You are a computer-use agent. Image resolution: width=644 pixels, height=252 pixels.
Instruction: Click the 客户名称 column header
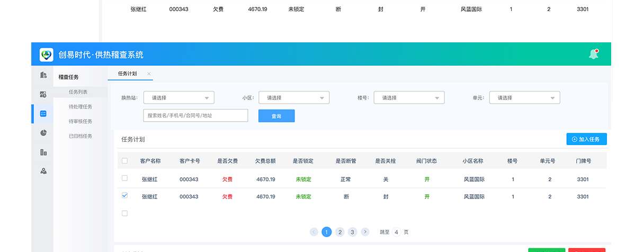(x=150, y=161)
